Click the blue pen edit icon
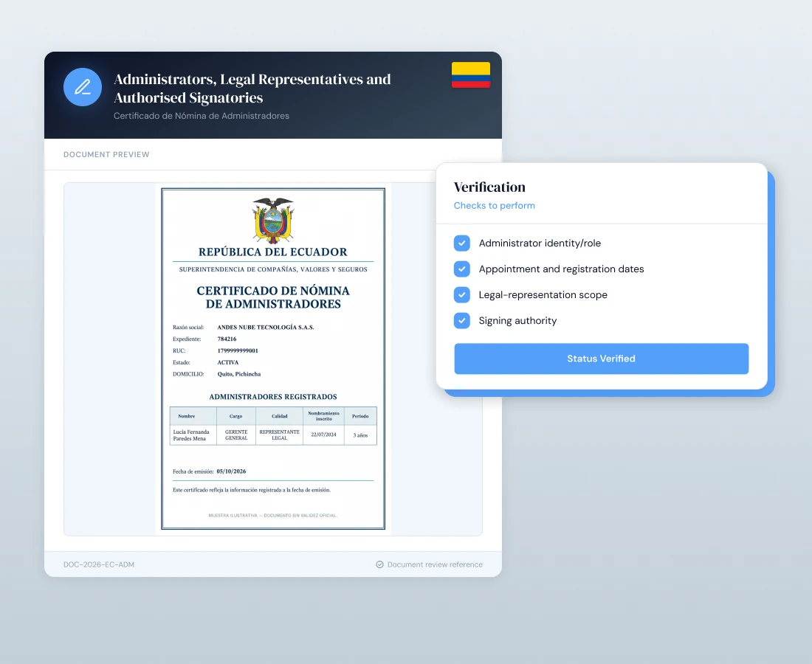Viewport: 812px width, 664px height. click(x=83, y=87)
